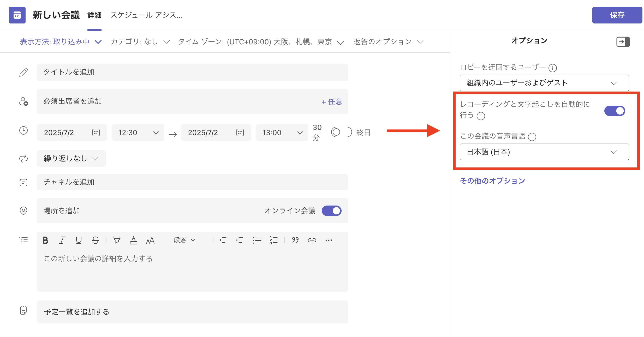644x337 pixels.
Task: Click the 保存 button to save the meeting
Action: (x=617, y=15)
